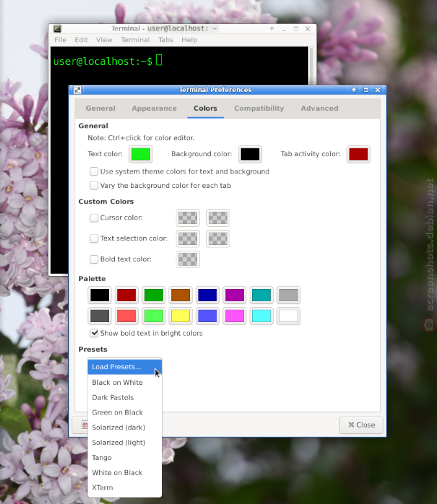Open the Terminal menu in the menu bar

click(135, 40)
